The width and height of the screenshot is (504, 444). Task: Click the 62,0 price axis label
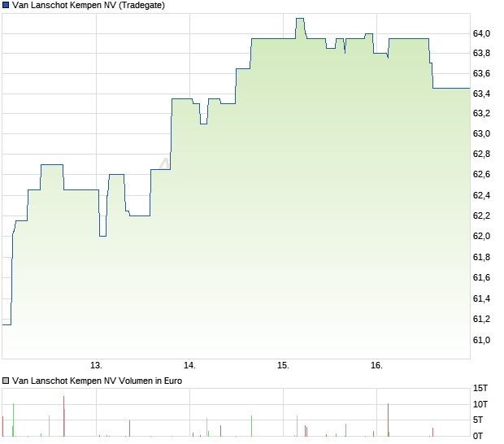coord(481,236)
